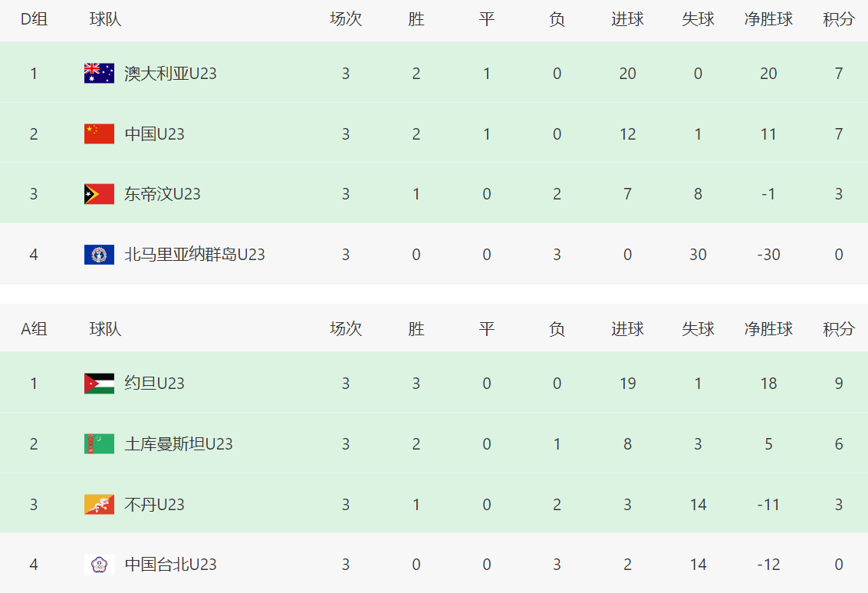Click the 北马里亚纳群岛U23 team name
868x593 pixels.
pos(195,255)
